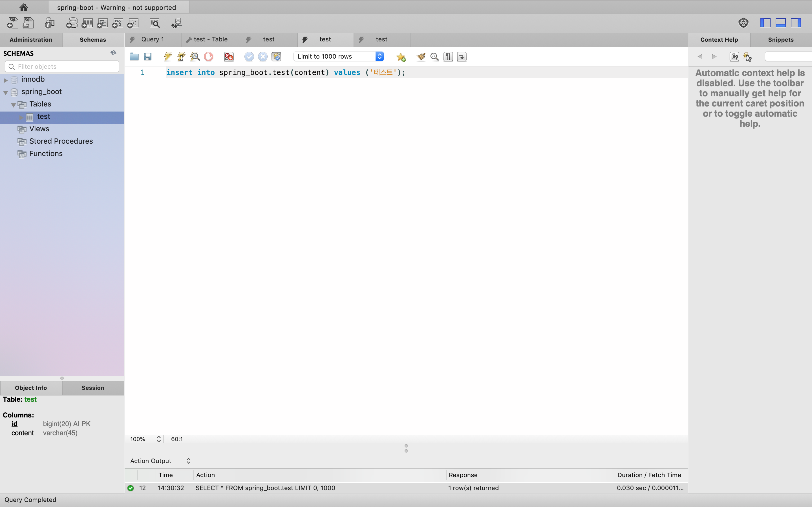The image size is (812, 507).
Task: Open the Snippets tab
Action: [x=780, y=39]
